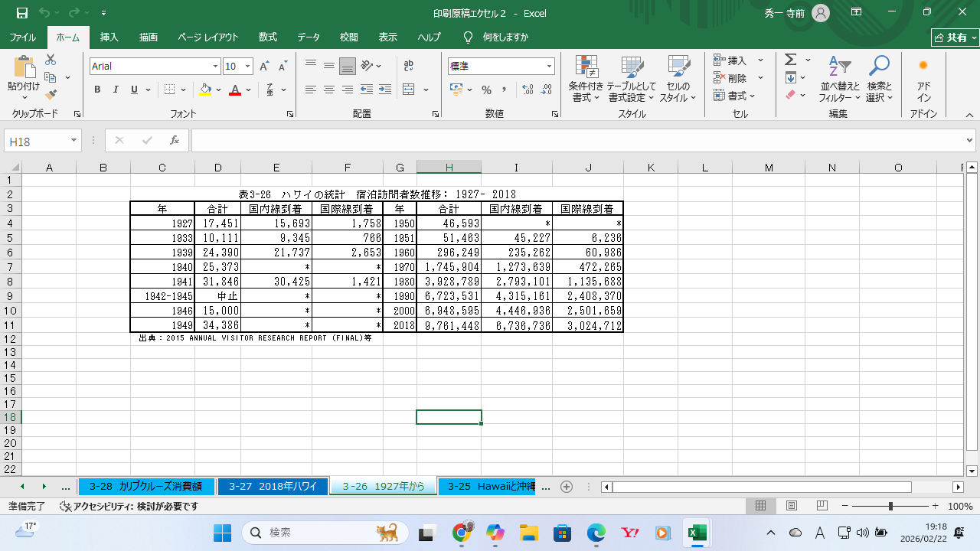Viewport: 980px width, 551px height.
Task: Open the Name Box dropdown arrow
Action: (74, 141)
